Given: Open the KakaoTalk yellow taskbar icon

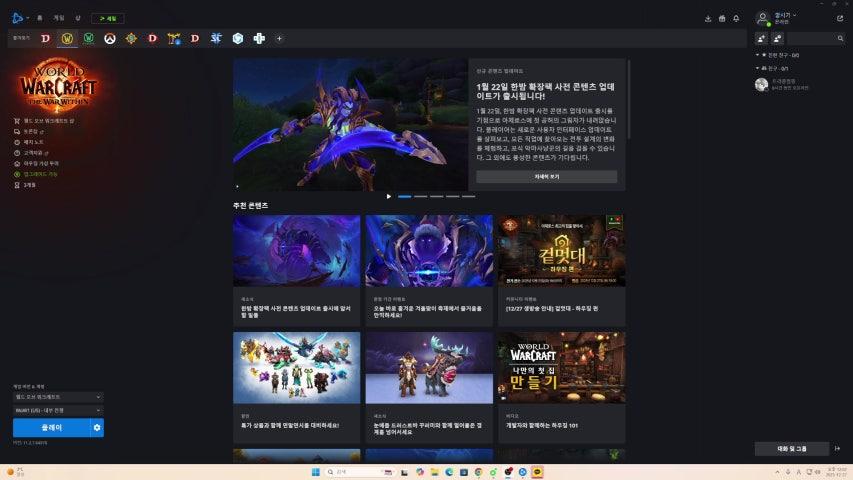Looking at the screenshot, I should [537, 472].
